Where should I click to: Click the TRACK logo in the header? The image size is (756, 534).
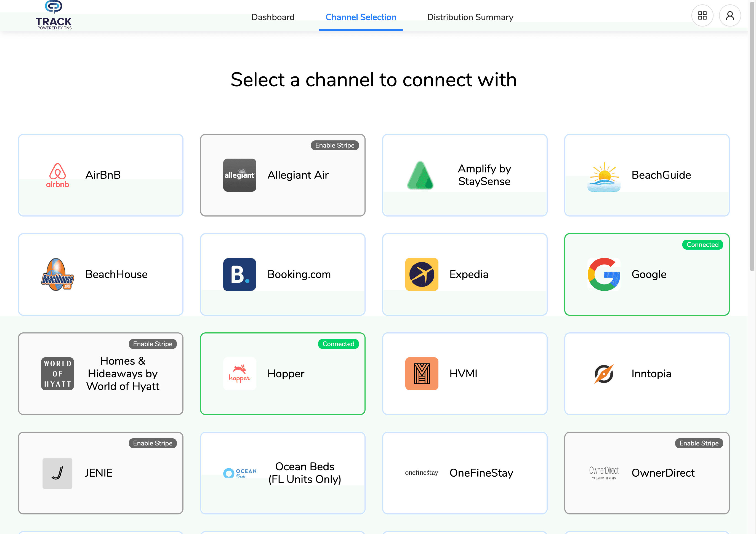point(54,15)
